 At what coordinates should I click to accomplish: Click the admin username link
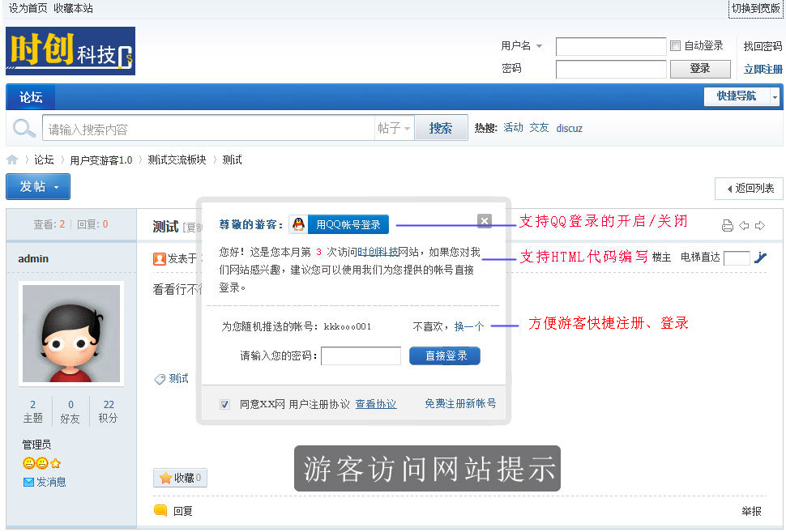click(33, 258)
